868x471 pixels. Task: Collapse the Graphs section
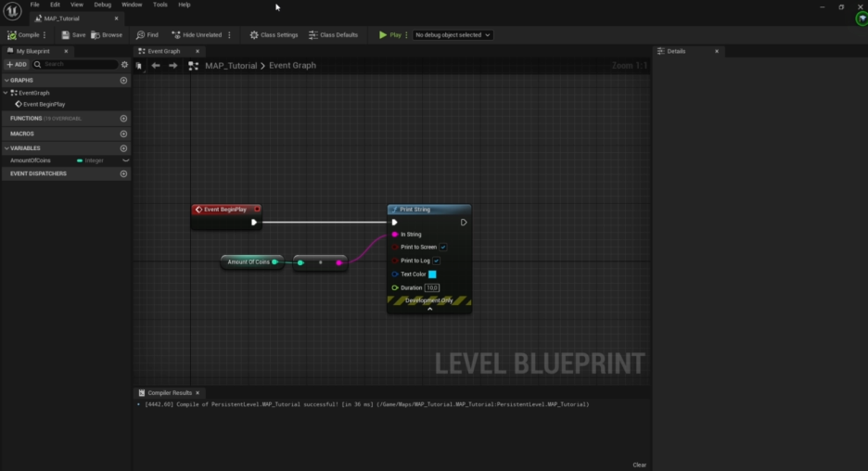[6, 81]
